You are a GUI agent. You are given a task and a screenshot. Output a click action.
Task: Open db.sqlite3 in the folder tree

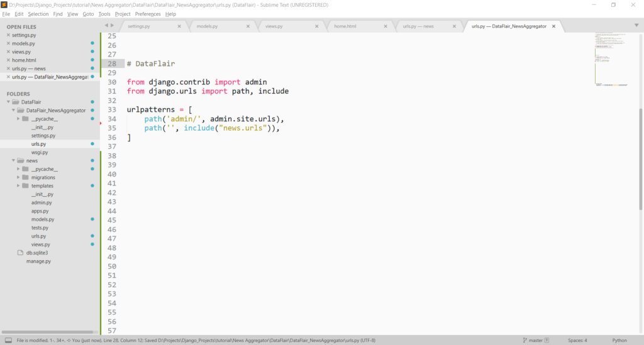[x=36, y=253]
